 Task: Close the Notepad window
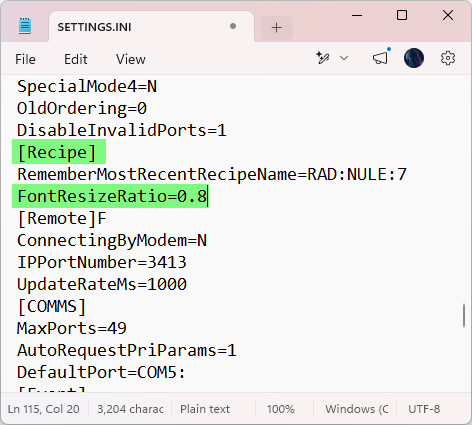[448, 15]
